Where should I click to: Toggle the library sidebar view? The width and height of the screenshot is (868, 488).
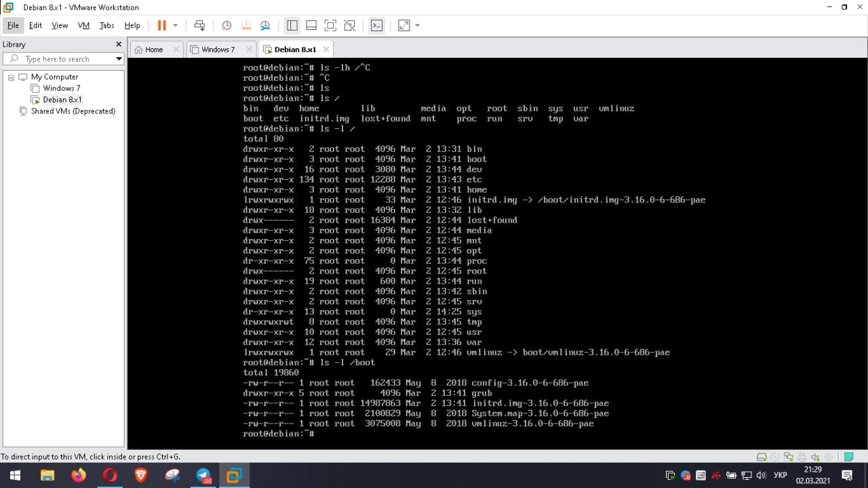292,25
